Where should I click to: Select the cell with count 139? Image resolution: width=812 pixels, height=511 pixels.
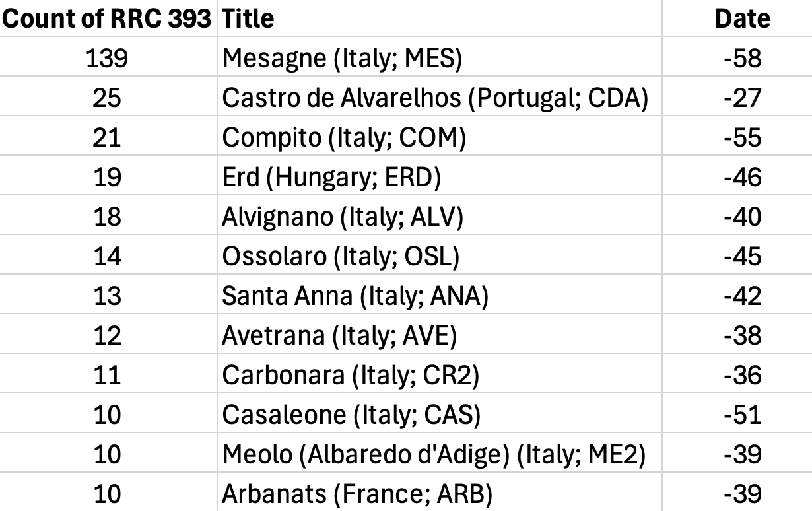(107, 59)
